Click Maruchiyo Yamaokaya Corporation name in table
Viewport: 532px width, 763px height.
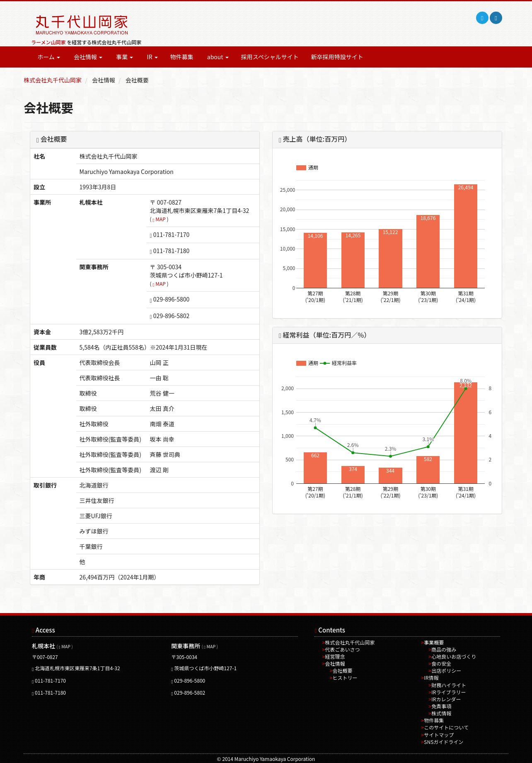point(126,172)
